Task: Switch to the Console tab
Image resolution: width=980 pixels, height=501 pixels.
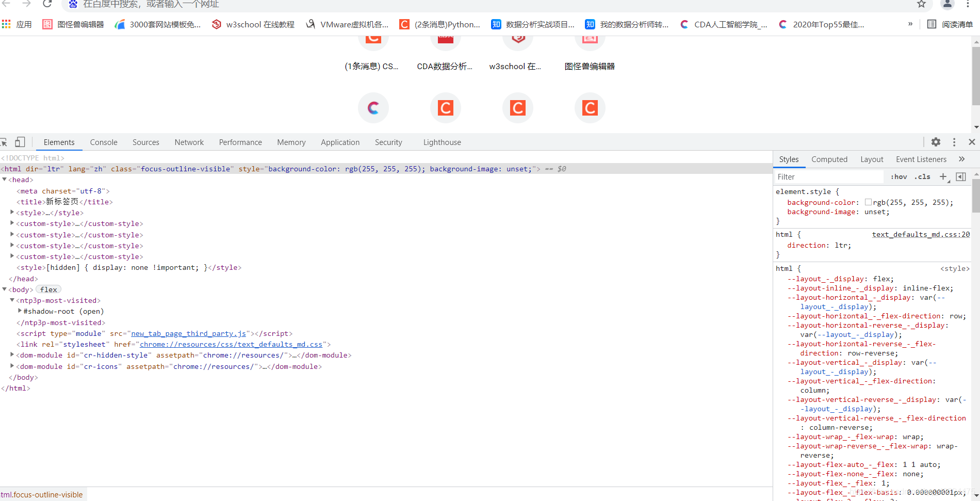Action: [x=104, y=142]
